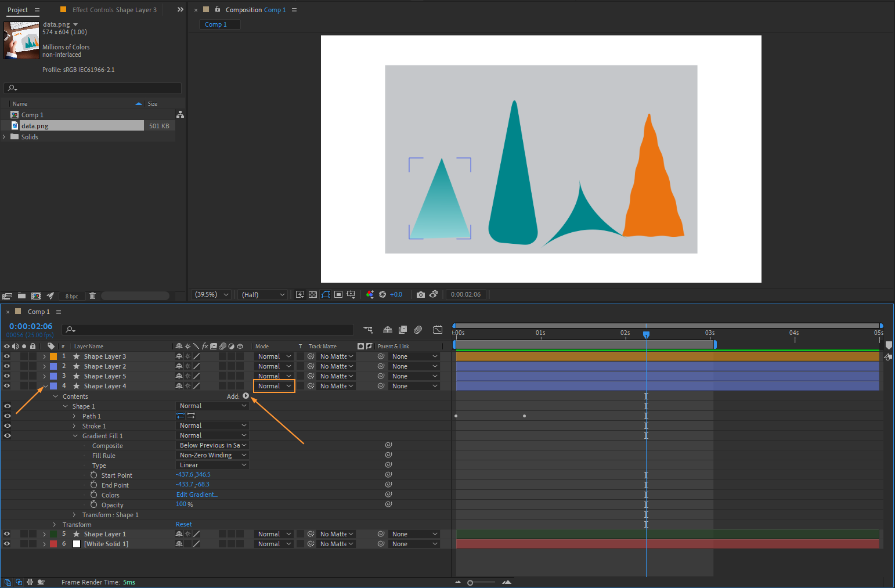This screenshot has height=588, width=895.
Task: Create a new folder in Project panel
Action: tap(21, 295)
